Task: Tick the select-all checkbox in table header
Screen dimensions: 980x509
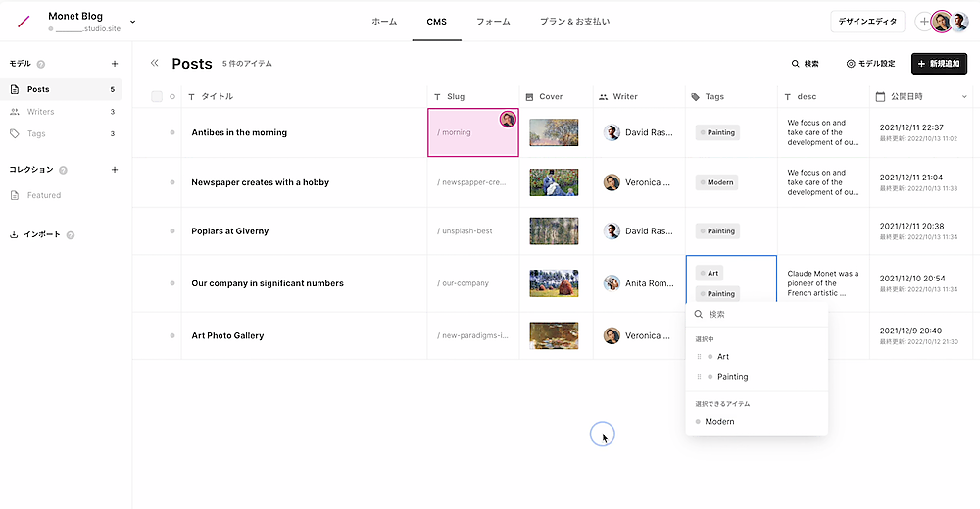Action: pos(157,96)
